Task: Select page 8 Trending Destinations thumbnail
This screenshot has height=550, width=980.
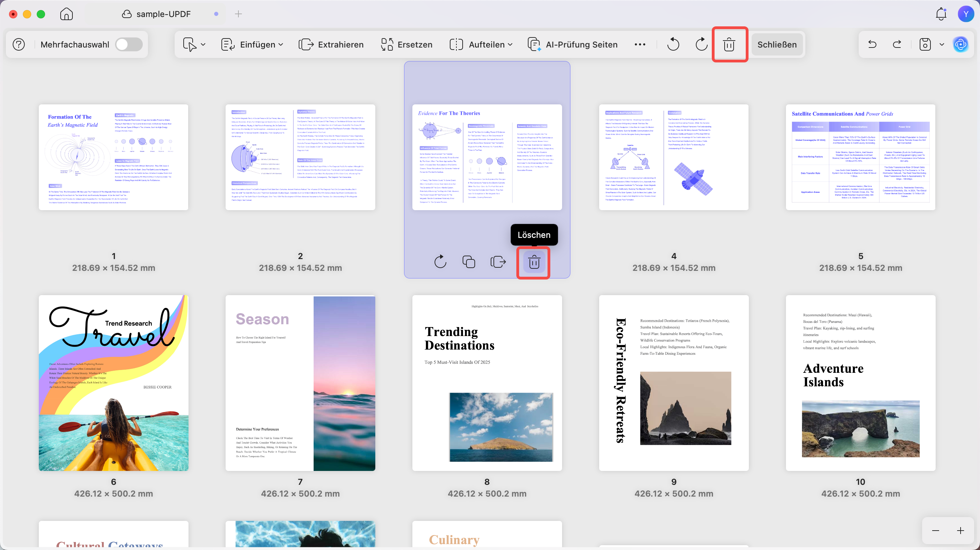Action: (x=487, y=383)
